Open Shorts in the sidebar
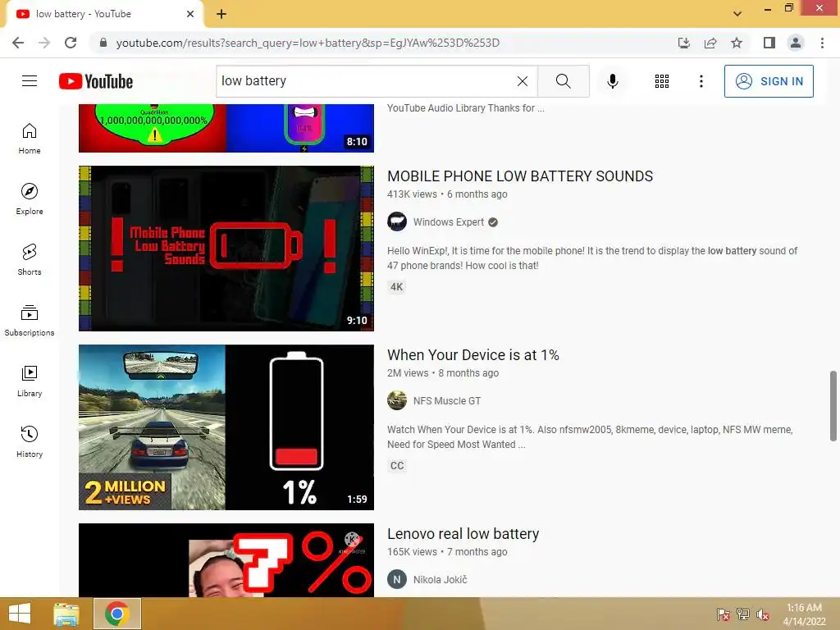 coord(30,259)
